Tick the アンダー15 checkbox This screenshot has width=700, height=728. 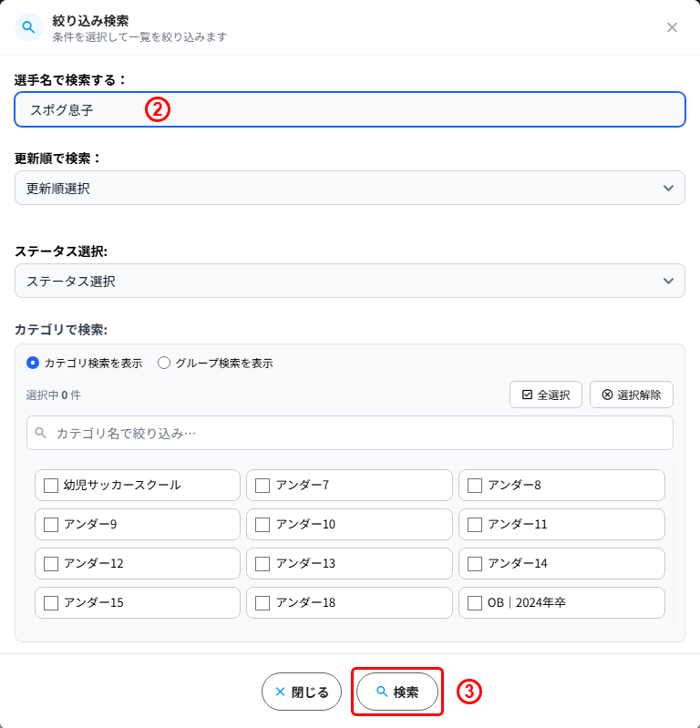[x=51, y=603]
